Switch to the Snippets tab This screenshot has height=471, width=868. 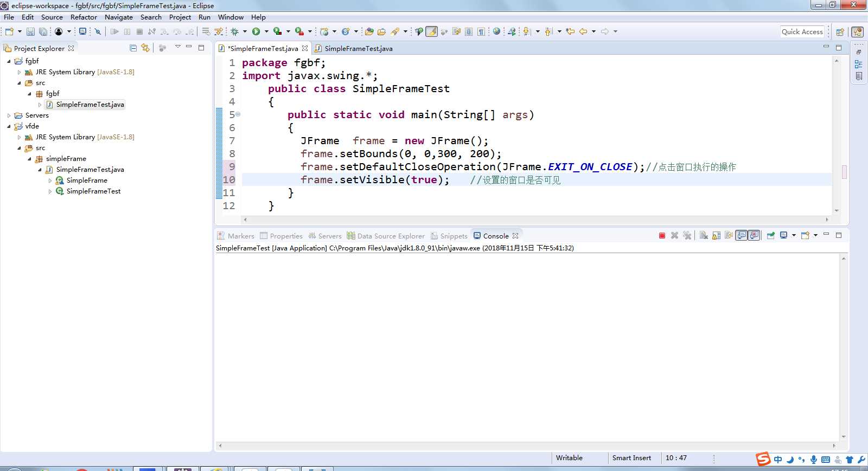point(449,236)
